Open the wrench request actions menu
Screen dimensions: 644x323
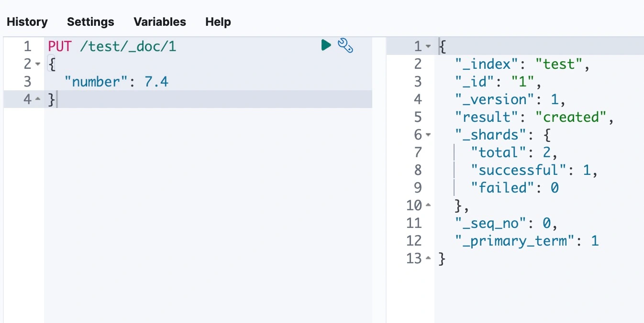pyautogui.click(x=345, y=45)
